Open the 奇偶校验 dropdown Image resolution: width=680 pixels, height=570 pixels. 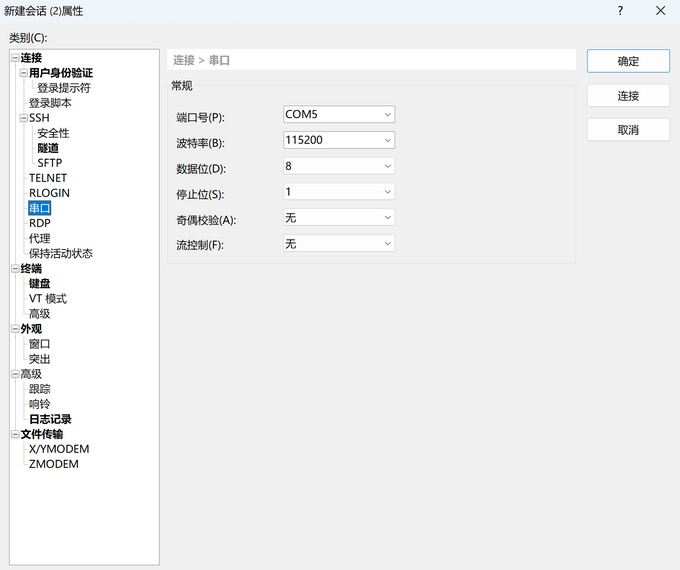pos(339,218)
